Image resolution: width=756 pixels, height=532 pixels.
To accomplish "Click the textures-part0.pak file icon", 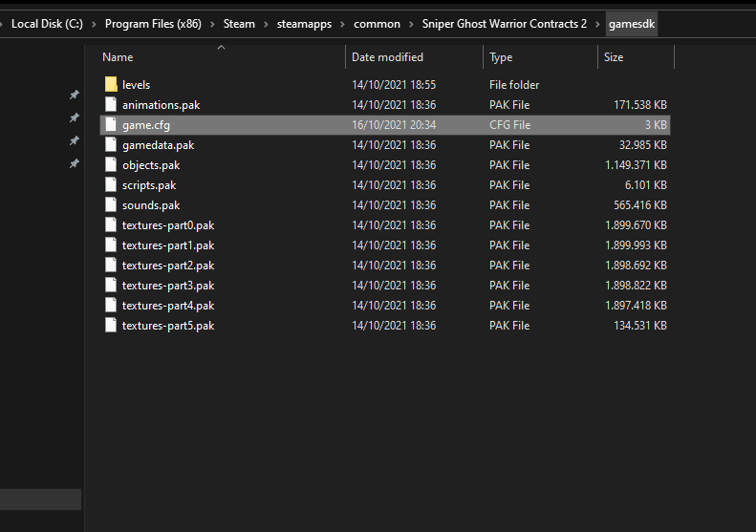I will 111,225.
